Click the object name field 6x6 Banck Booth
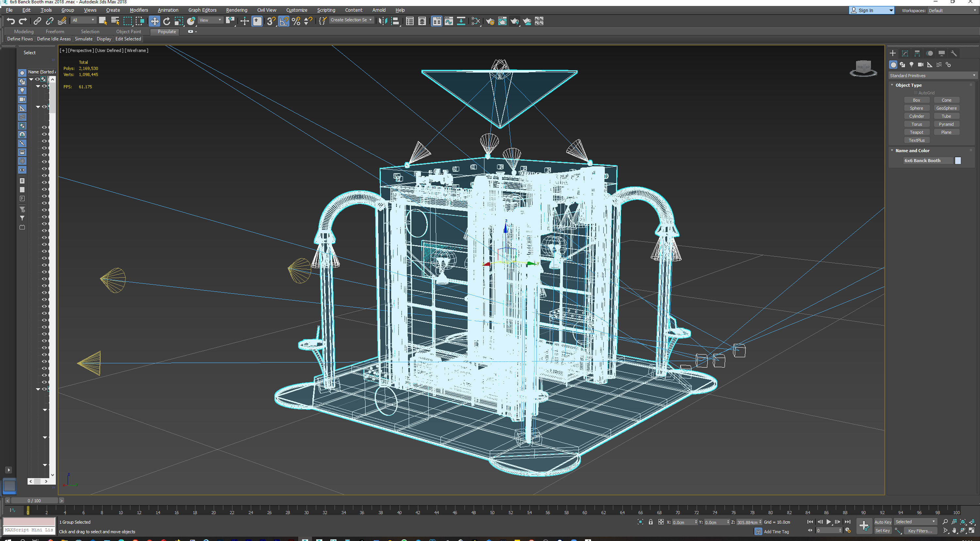The width and height of the screenshot is (980, 541). coord(927,160)
